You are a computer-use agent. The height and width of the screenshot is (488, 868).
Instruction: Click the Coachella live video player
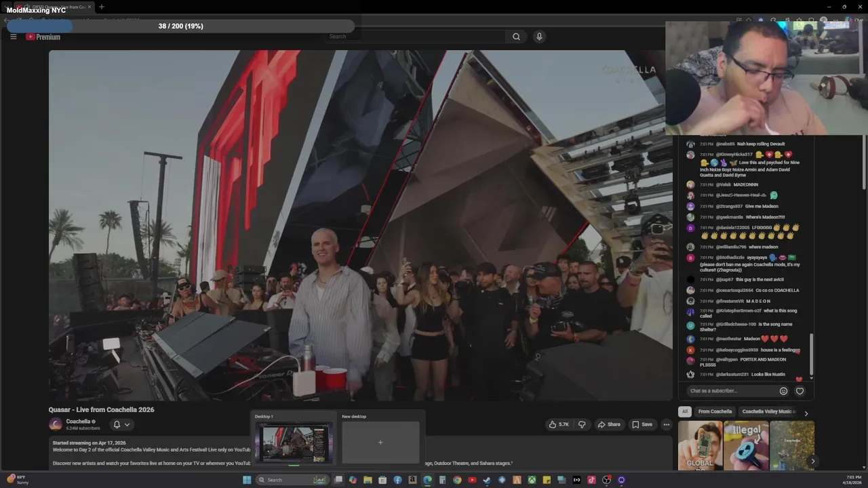pos(360,225)
